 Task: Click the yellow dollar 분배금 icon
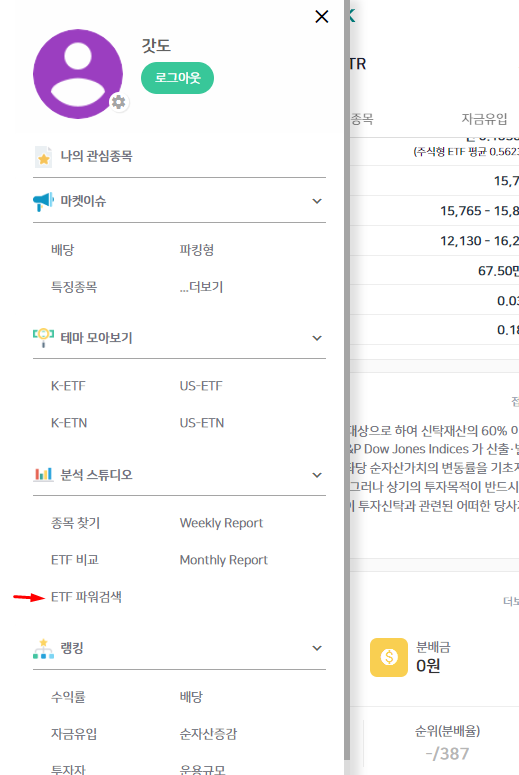(x=389, y=657)
